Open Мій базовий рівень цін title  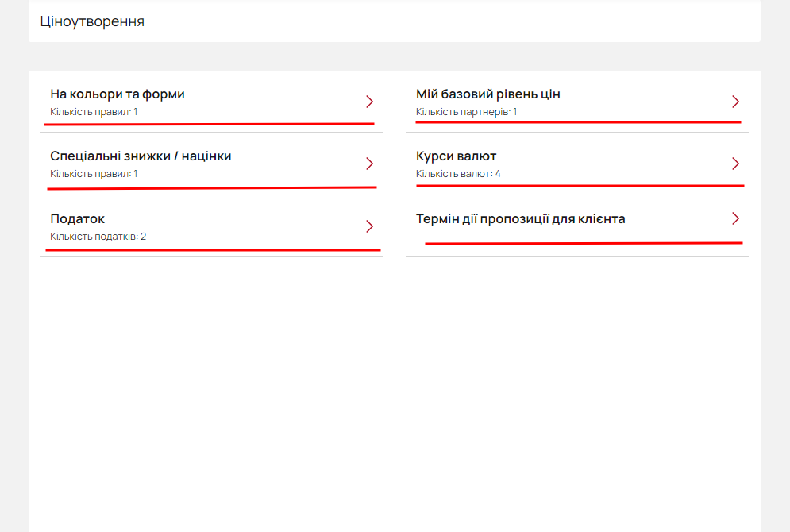click(x=487, y=94)
